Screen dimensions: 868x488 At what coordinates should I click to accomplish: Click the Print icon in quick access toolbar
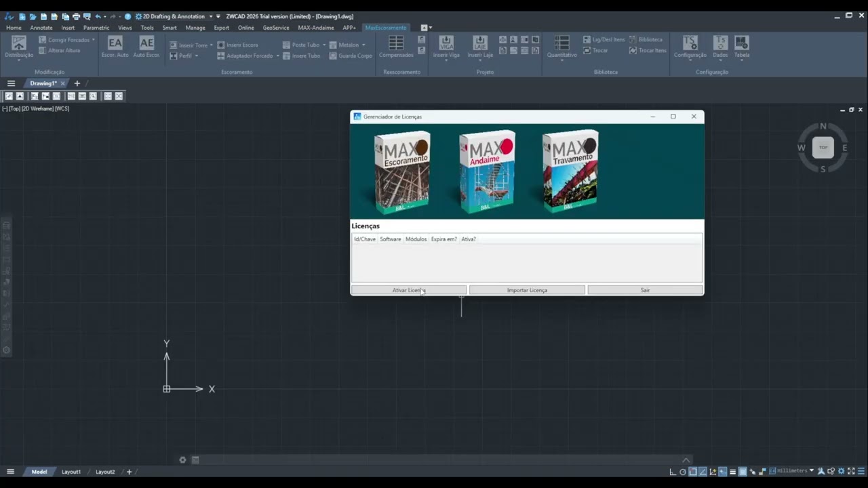[76, 16]
